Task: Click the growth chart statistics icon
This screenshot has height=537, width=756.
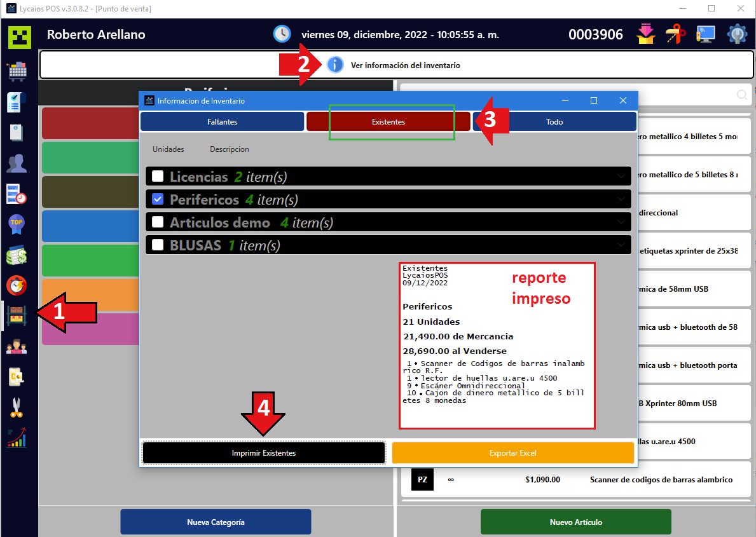Action: point(17,438)
